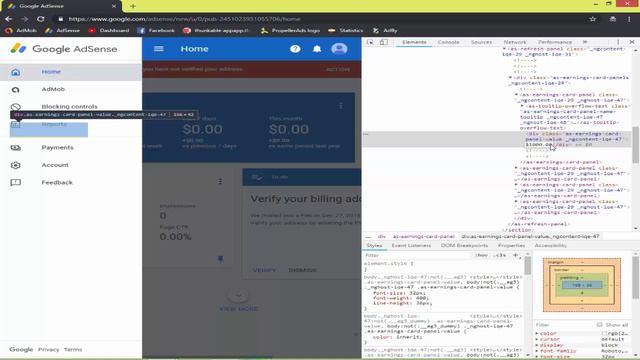Click the VIEW MORE round arrow button

coord(238,295)
